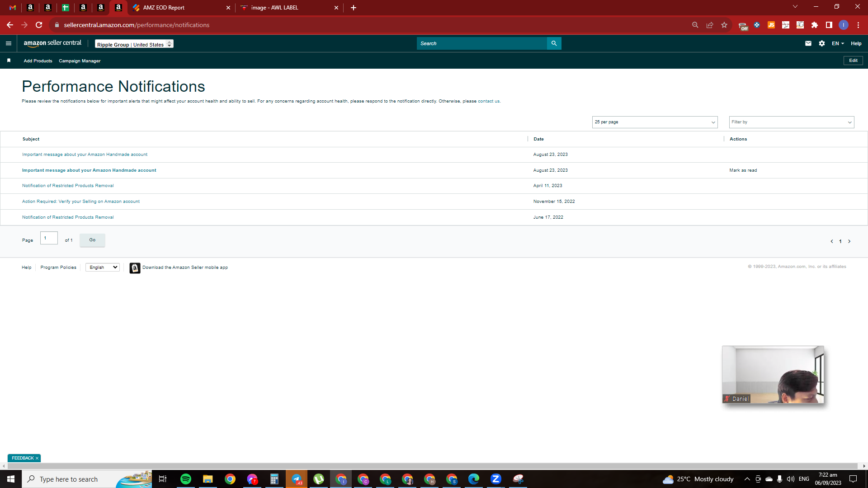Close the FEEDBACK tab

37,458
